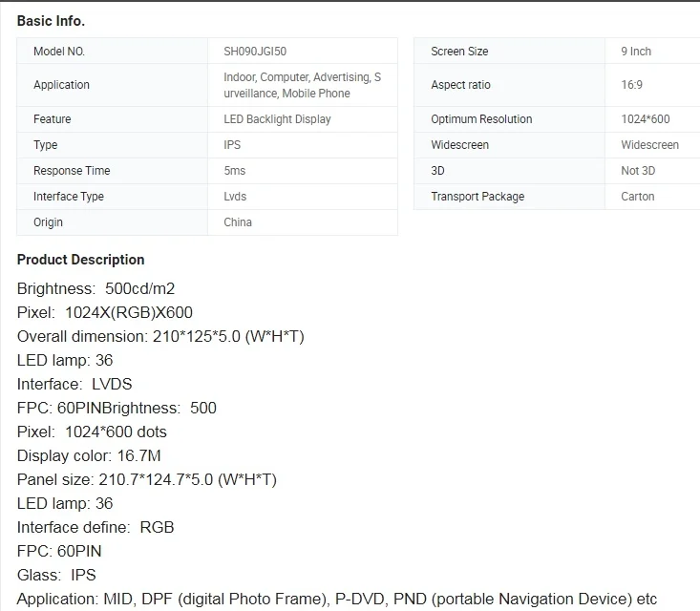
Task: Click the Overall dimension text line
Action: click(x=160, y=336)
